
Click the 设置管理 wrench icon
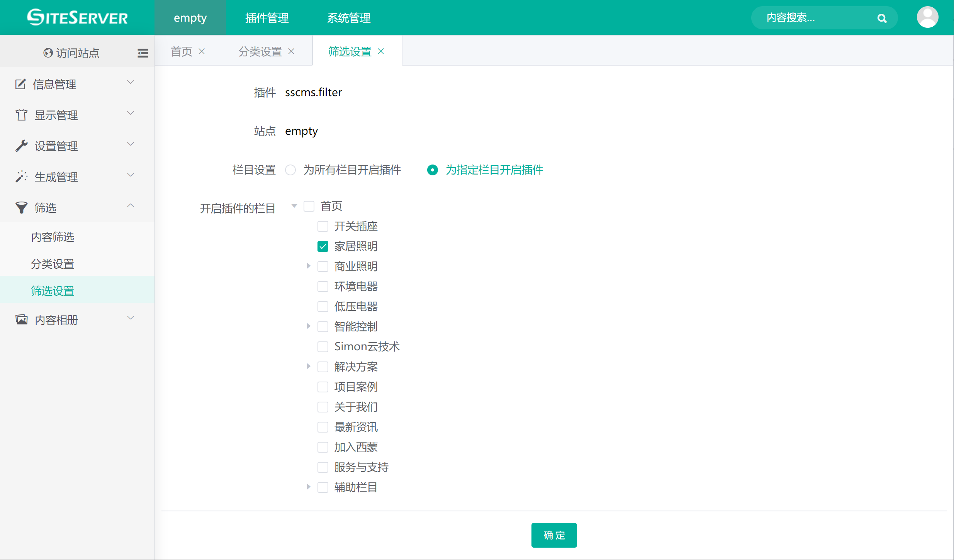click(21, 146)
